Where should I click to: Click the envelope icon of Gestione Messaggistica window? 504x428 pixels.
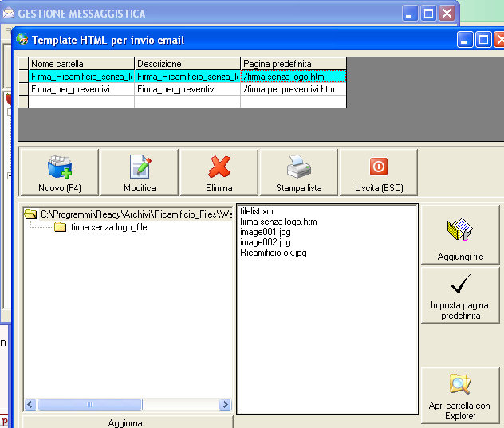[x=9, y=14]
